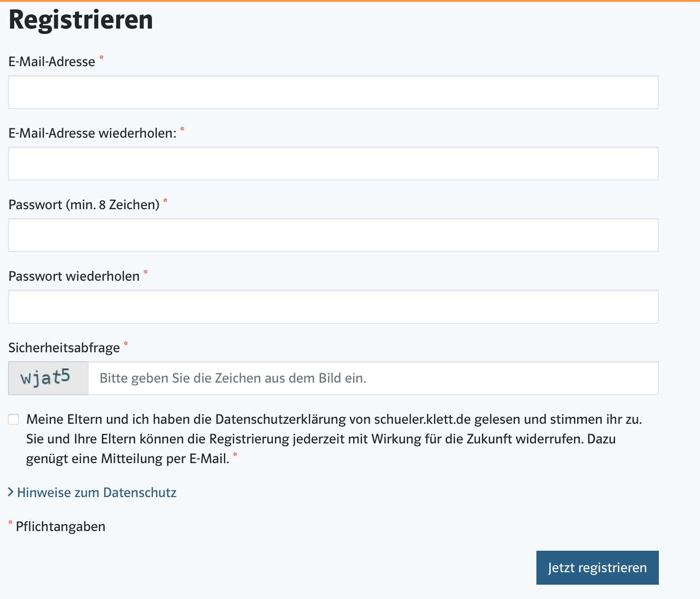This screenshot has width=700, height=599.
Task: Click the red asterisk beside Sicherheitsabfrage
Action: tap(126, 344)
